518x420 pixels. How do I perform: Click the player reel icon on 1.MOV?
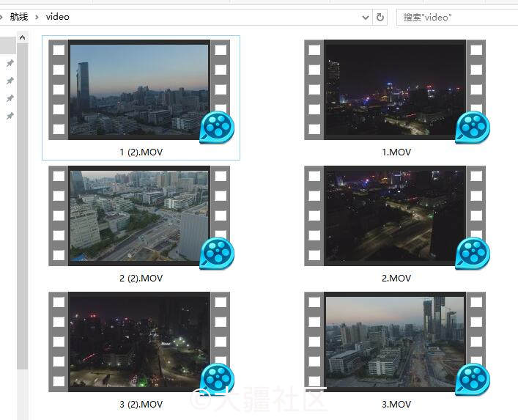pyautogui.click(x=473, y=128)
